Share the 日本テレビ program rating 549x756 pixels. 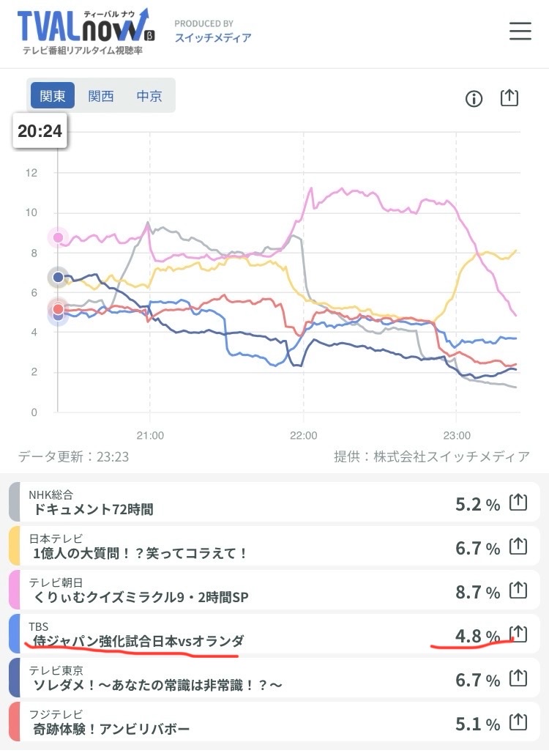point(518,546)
